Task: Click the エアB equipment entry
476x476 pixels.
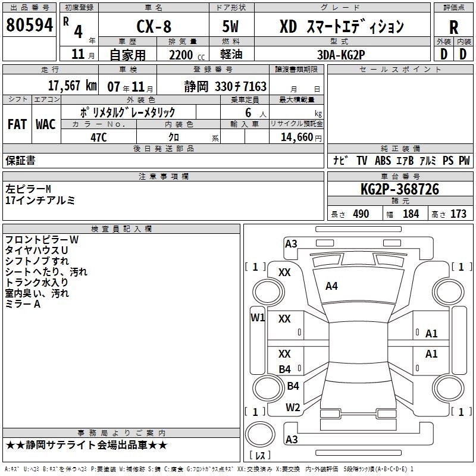Action: [x=405, y=161]
